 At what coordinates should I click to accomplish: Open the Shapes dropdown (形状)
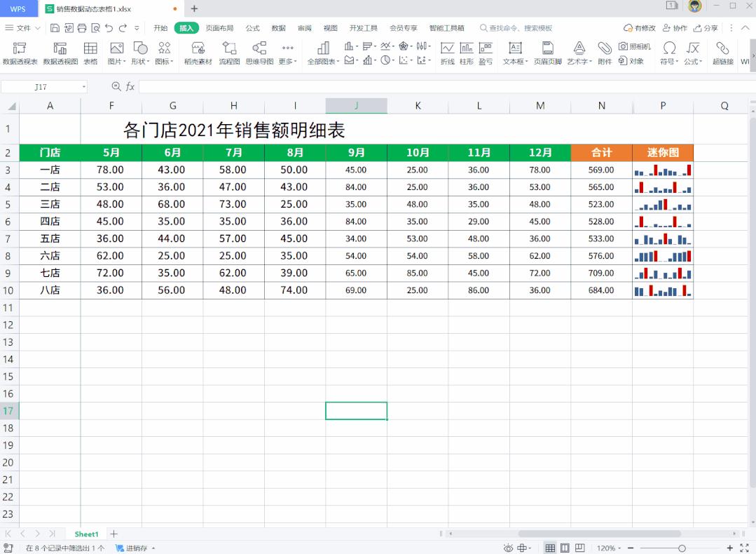coord(140,55)
